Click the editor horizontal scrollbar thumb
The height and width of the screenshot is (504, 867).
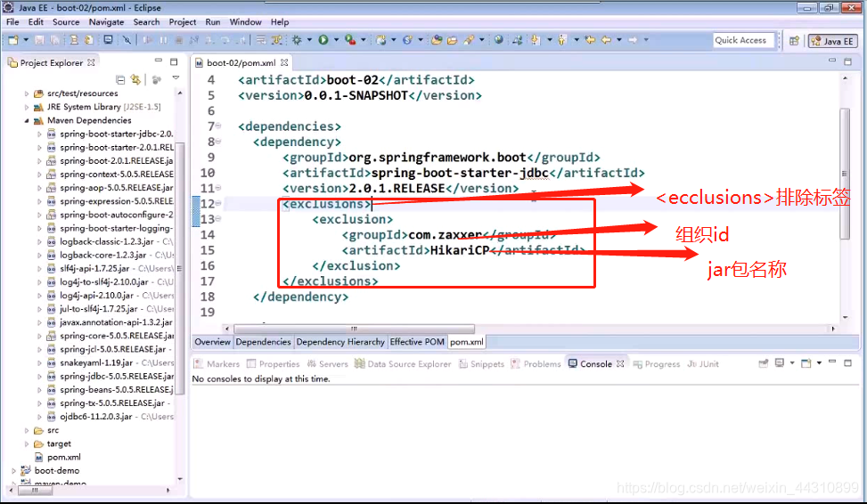[354, 329]
